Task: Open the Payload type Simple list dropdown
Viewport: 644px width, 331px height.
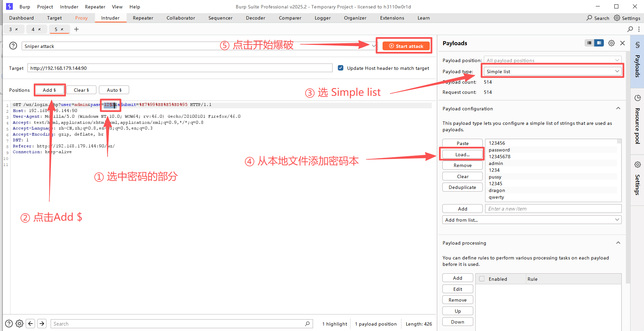Action: [x=553, y=71]
